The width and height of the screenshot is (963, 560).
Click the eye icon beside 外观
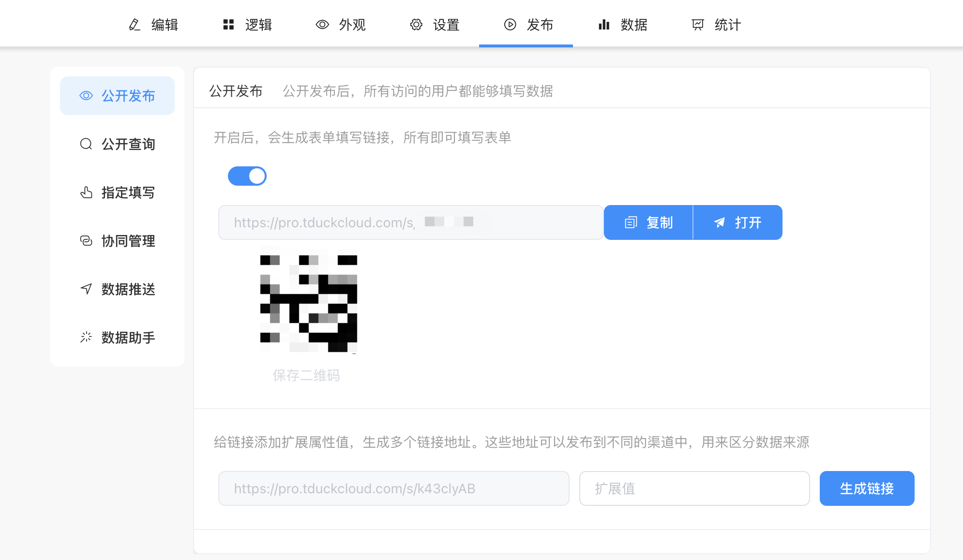point(322,25)
